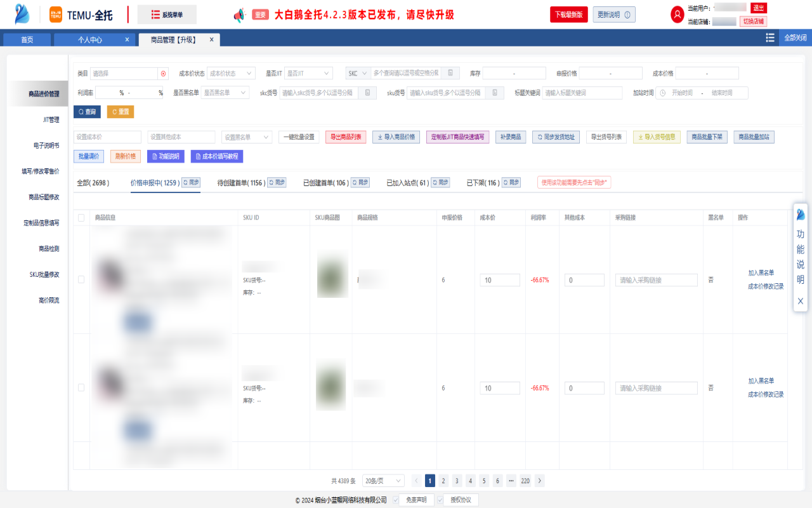The height and width of the screenshot is (508, 812).
Task: Click the 采购链接 input field on first row
Action: (x=656, y=279)
